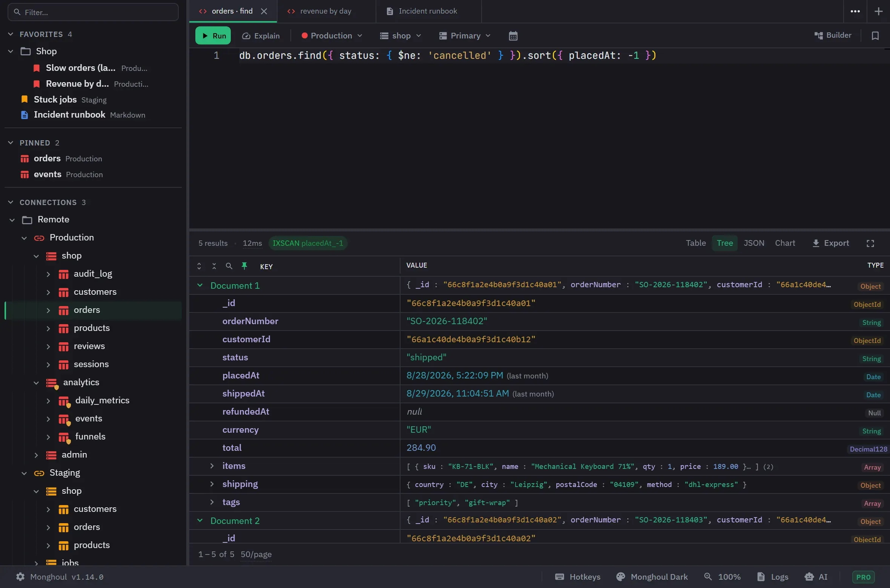Screen dimensions: 890x588
Task: Switch to revenue by day tab
Action: 326,11
